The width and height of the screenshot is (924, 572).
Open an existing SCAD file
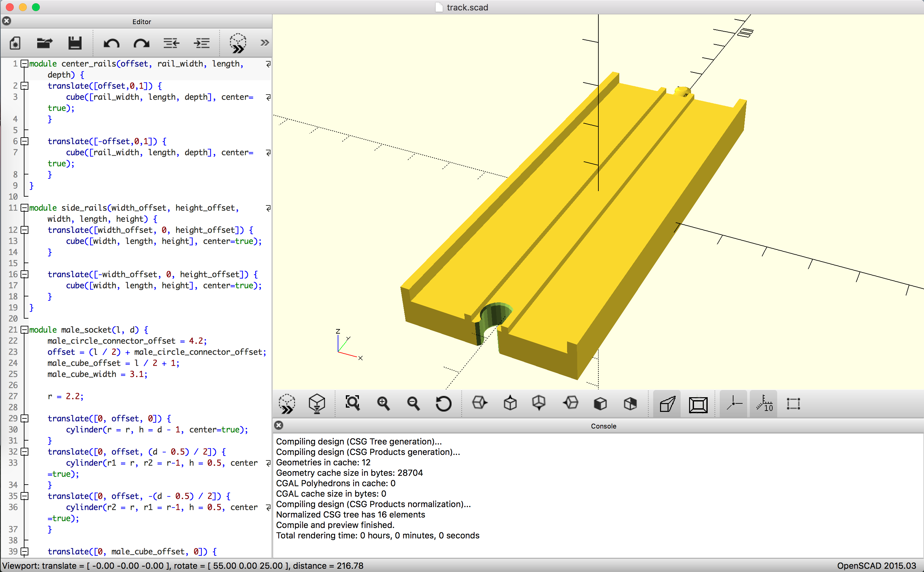click(x=44, y=43)
